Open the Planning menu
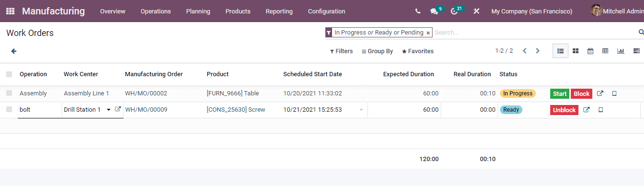 pos(198,11)
